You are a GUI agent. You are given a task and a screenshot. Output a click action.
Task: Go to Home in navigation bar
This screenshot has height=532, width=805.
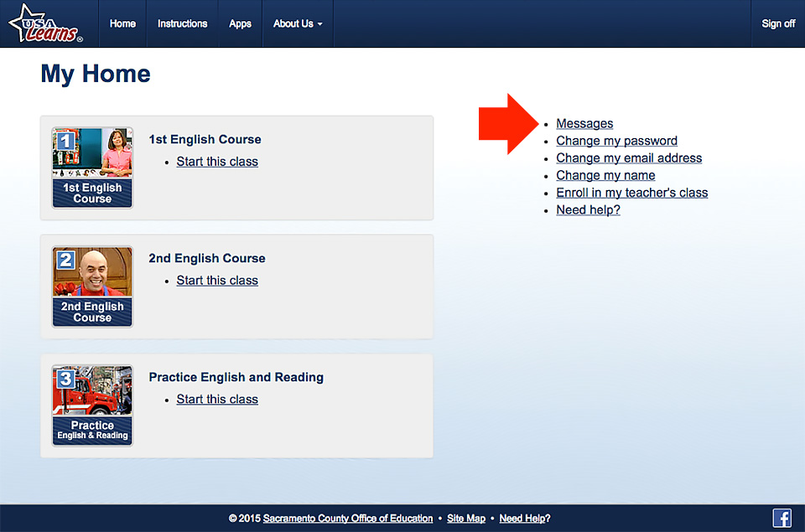pos(122,23)
